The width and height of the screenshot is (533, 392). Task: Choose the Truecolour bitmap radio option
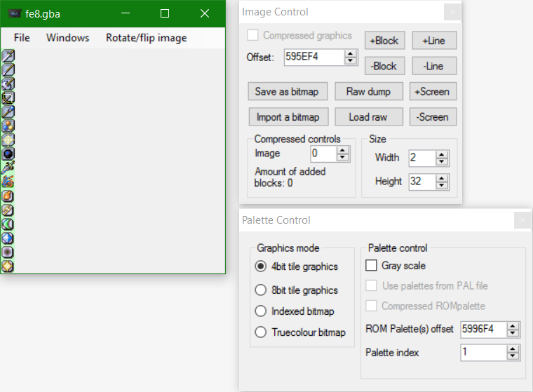(261, 332)
